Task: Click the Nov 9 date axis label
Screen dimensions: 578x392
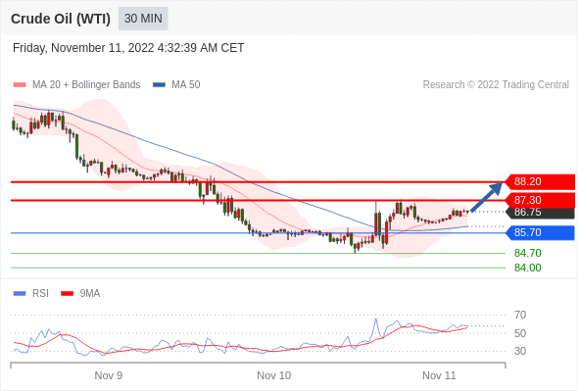Action: 109,375
